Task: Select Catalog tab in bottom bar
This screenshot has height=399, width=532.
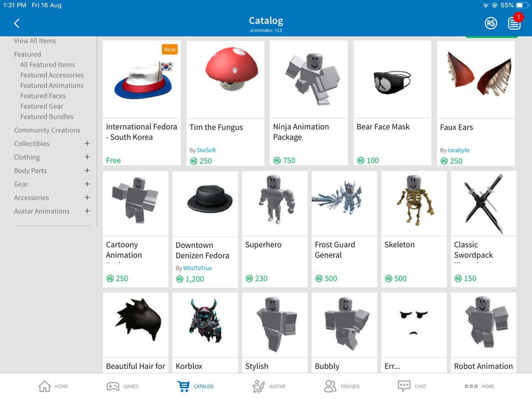Action: coord(196,386)
